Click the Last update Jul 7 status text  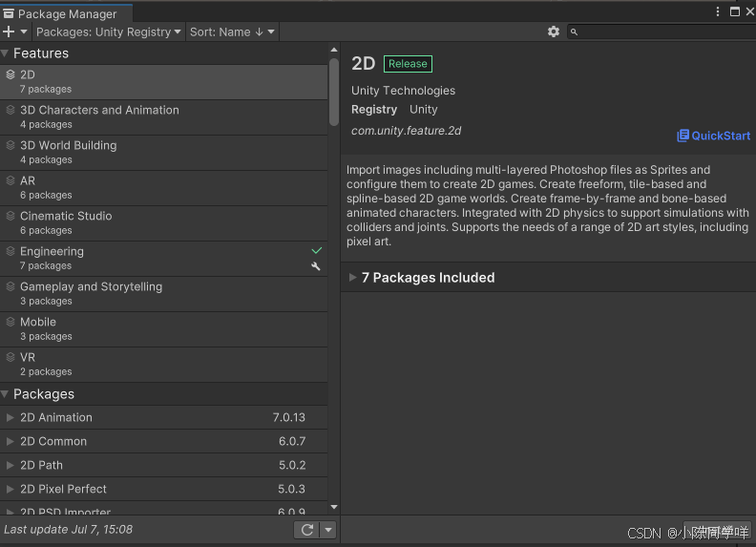pyautogui.click(x=68, y=530)
